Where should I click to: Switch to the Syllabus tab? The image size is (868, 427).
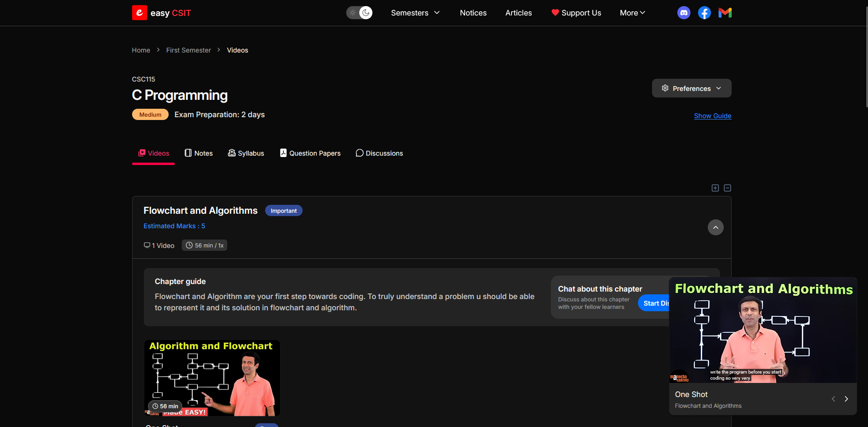click(246, 153)
